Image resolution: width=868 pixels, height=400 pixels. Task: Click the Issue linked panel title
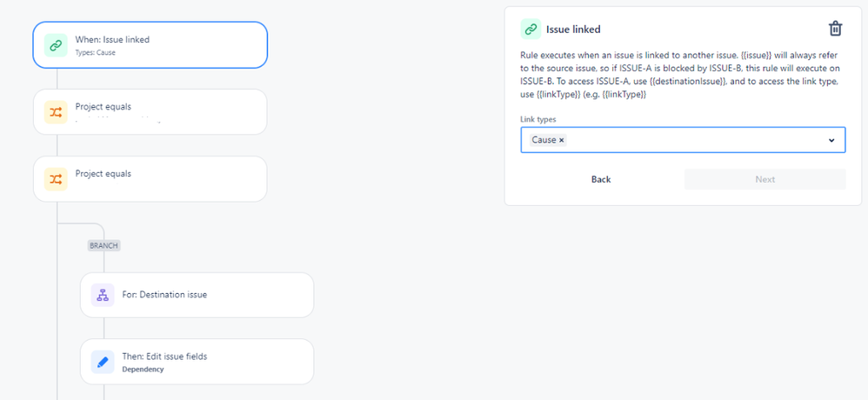tap(573, 30)
